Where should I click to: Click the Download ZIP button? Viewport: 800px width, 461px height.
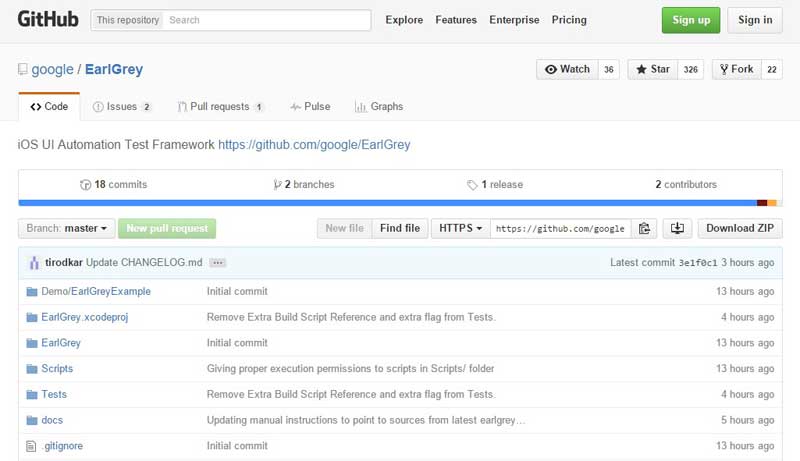tap(740, 228)
